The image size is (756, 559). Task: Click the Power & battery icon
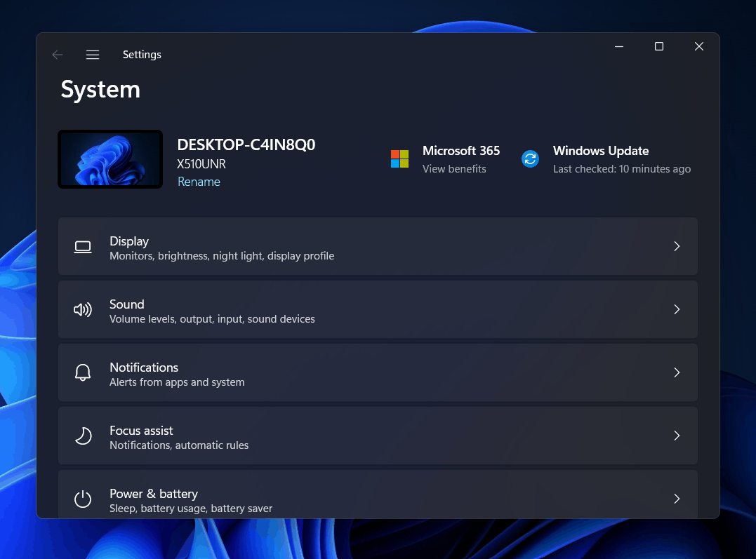(83, 499)
